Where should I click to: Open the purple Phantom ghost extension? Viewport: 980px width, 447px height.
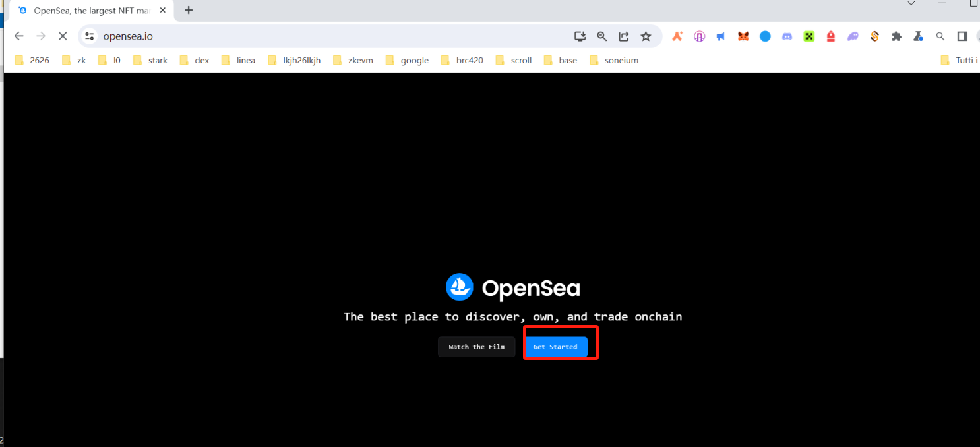tap(853, 36)
